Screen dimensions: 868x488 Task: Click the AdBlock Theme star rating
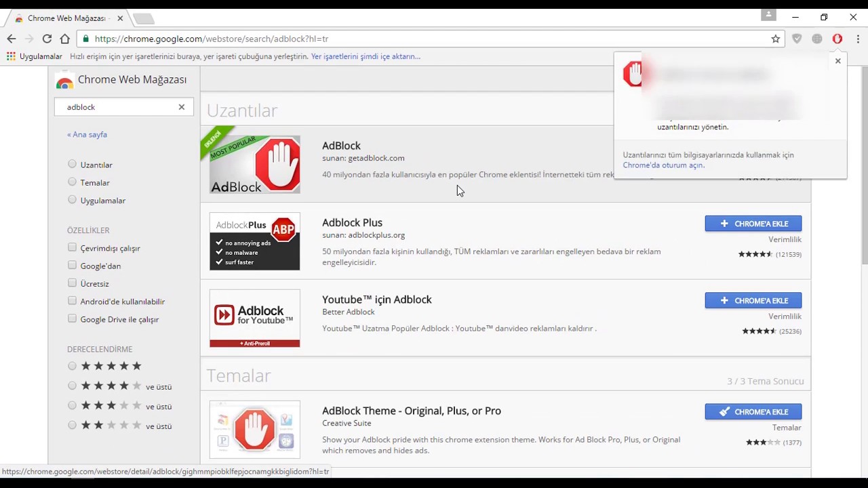click(x=763, y=443)
